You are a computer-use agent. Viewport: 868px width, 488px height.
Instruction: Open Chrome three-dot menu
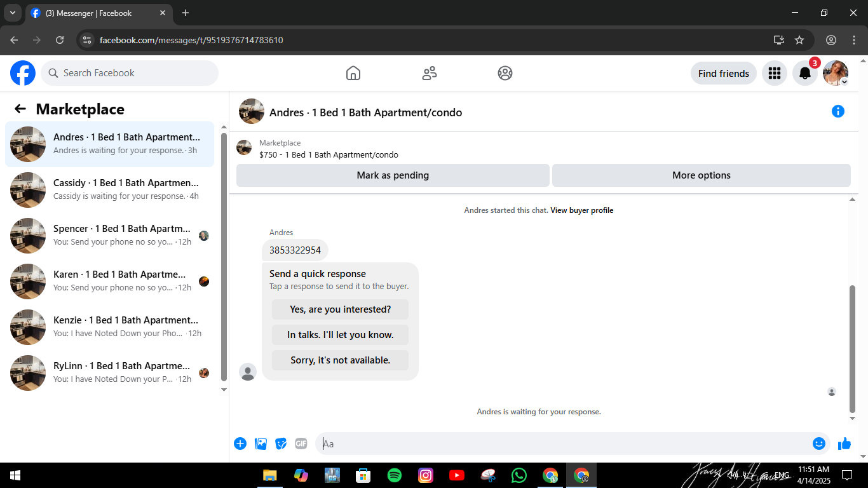854,40
